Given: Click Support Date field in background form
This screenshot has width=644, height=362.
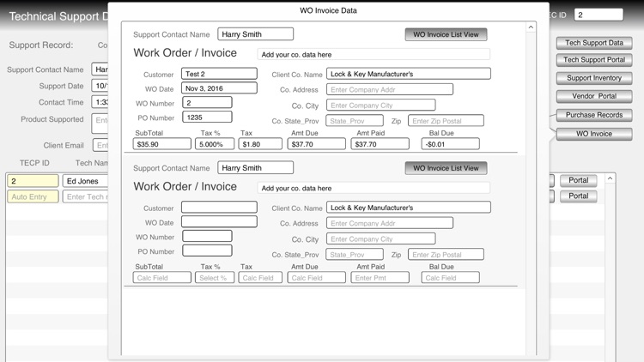Looking at the screenshot, I should [x=100, y=86].
